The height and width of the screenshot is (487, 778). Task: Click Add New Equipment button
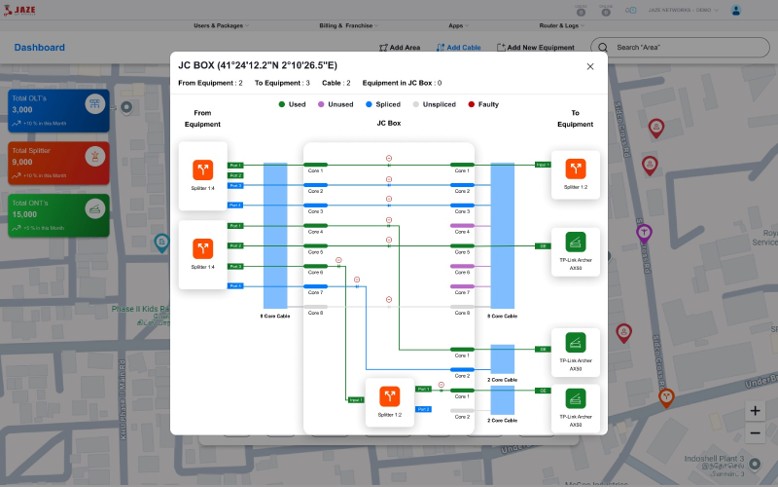point(539,47)
